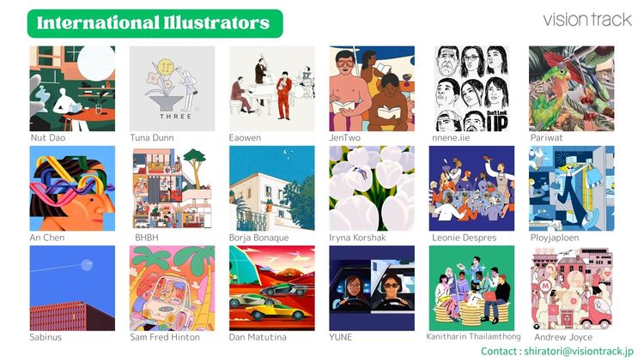Click Pariwat's parrot collage image
This screenshot has height=362, width=644.
572,88
